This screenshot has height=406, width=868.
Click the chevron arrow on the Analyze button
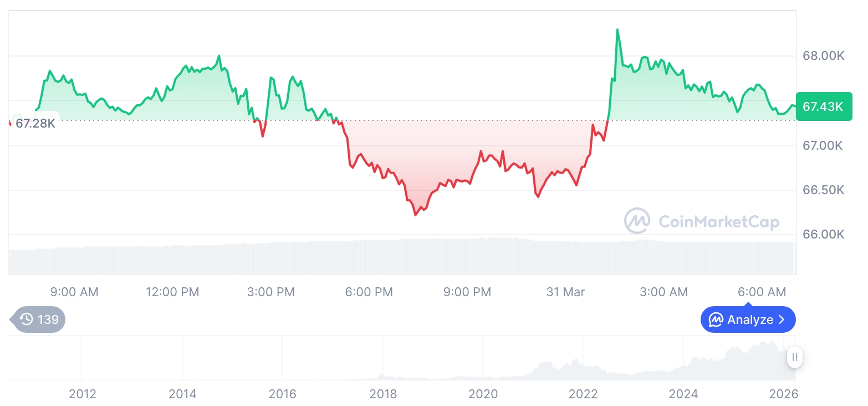coord(782,320)
